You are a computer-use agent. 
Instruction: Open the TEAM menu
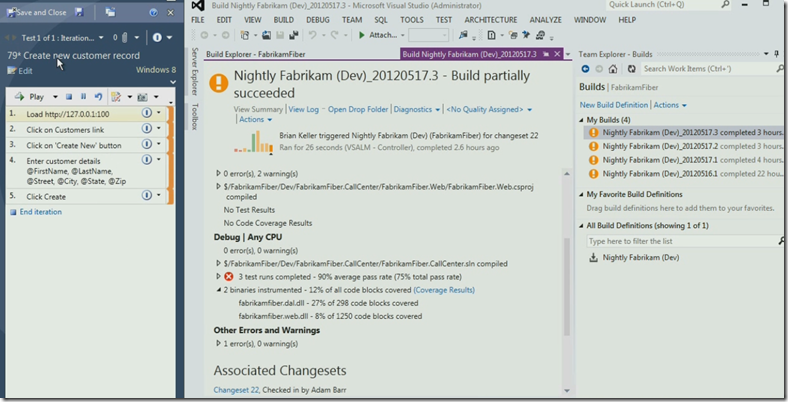(x=352, y=20)
